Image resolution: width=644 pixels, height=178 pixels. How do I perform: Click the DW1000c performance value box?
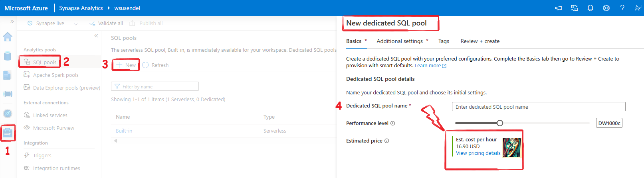tap(609, 123)
